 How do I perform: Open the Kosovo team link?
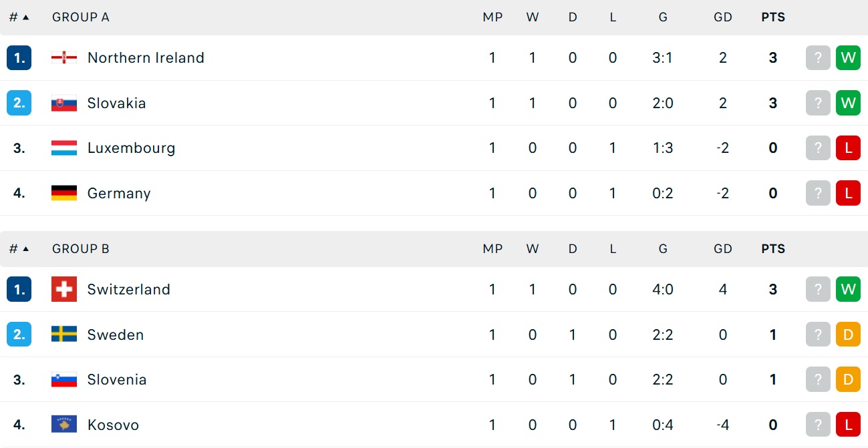pos(113,425)
